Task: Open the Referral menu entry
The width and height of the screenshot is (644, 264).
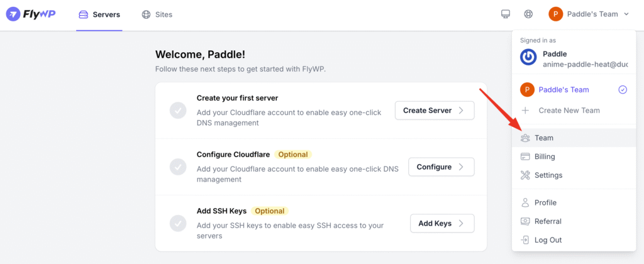Action: tap(574, 221)
